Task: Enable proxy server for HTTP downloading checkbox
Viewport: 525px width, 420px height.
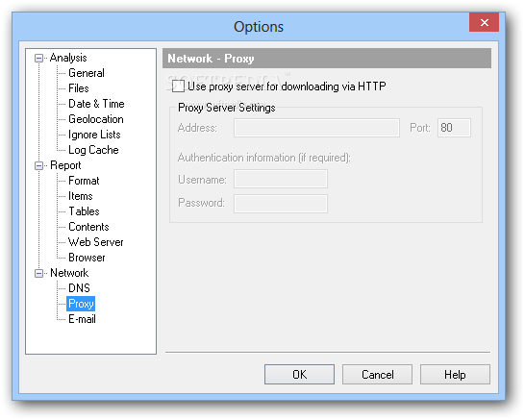Action: (178, 86)
